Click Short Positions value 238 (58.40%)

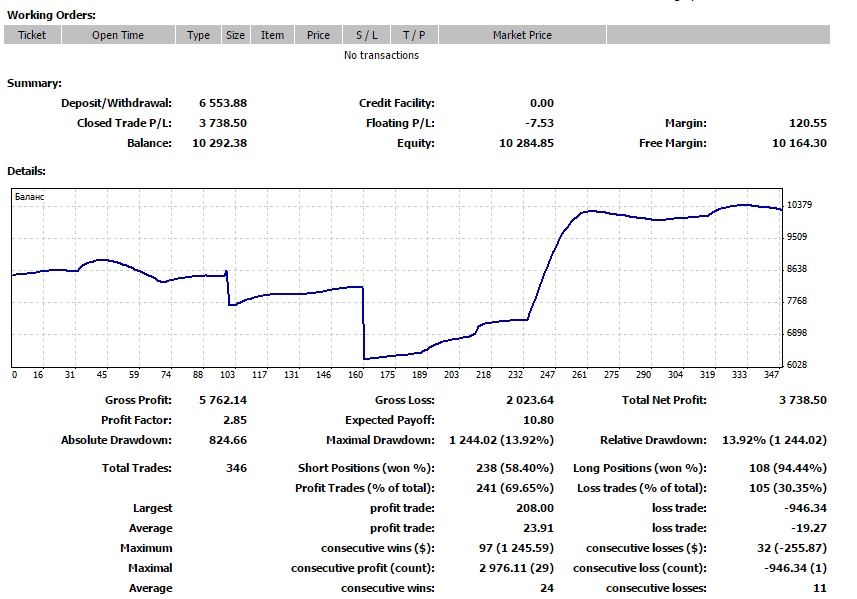click(515, 468)
